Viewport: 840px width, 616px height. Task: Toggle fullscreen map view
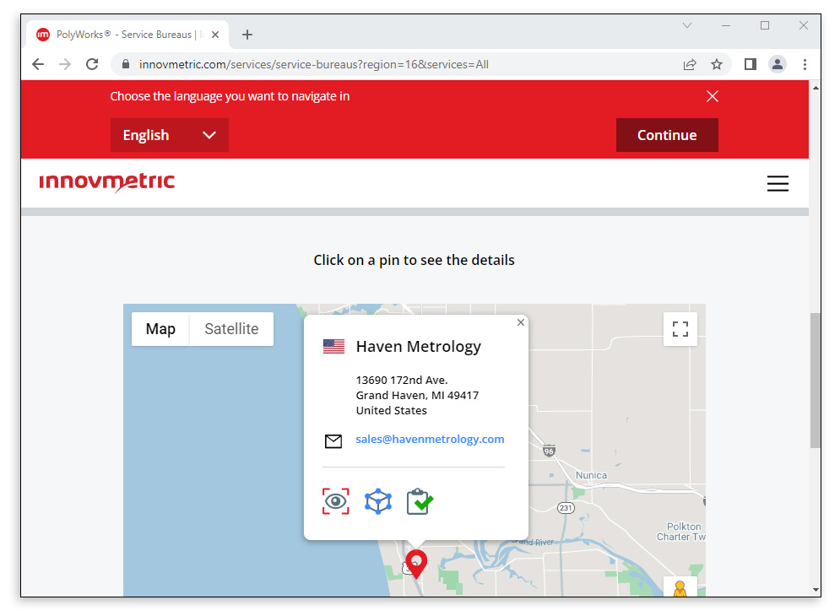680,329
